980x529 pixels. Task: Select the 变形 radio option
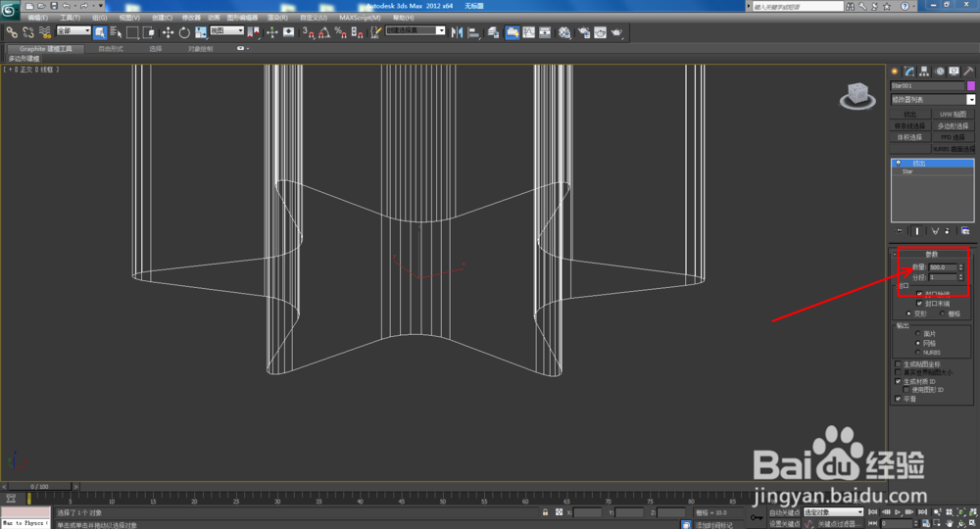(x=908, y=313)
